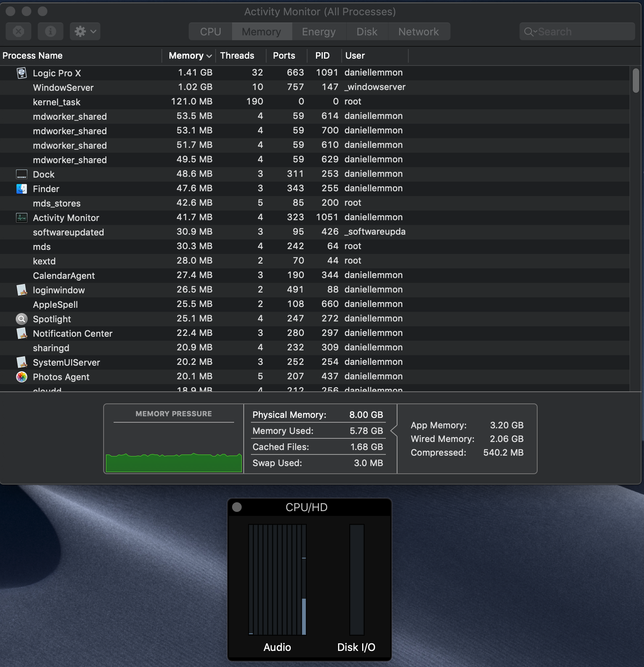Switch to the CPU tab

210,32
